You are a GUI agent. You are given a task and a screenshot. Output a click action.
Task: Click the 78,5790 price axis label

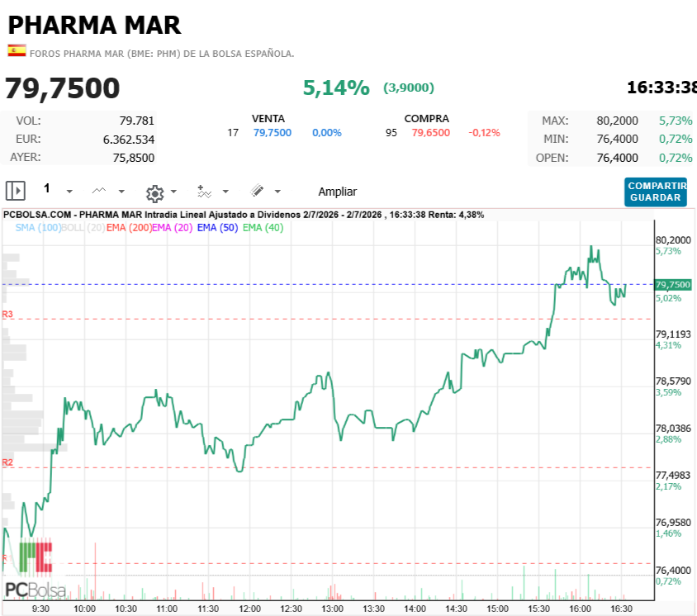pyautogui.click(x=673, y=381)
